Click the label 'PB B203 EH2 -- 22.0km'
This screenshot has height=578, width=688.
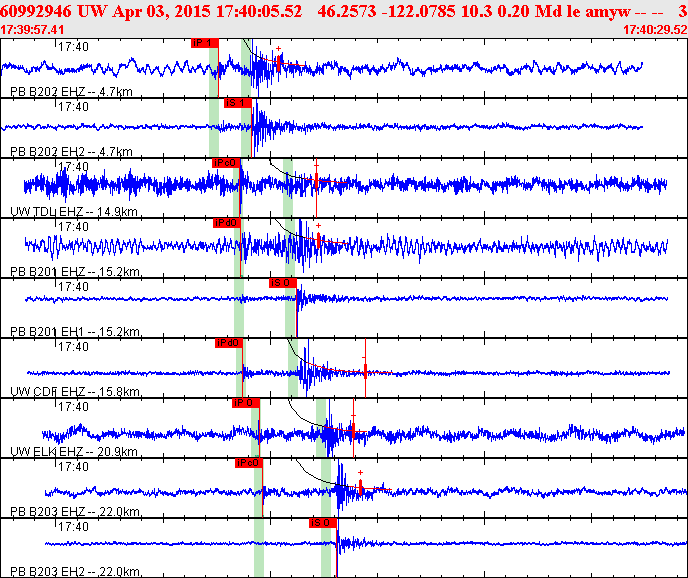point(75,572)
